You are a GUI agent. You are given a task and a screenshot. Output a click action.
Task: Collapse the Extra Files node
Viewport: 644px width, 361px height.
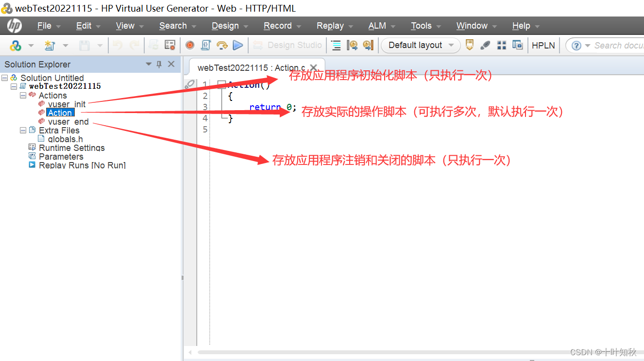23,130
